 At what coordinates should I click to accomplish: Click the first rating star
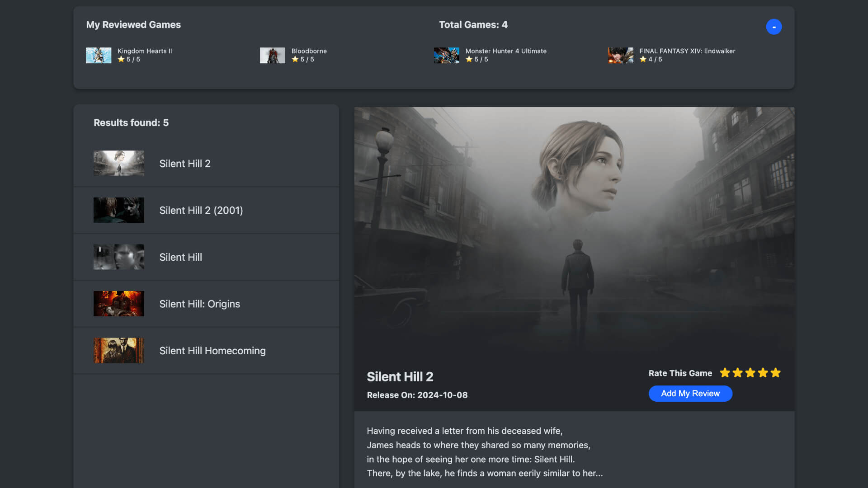pyautogui.click(x=725, y=373)
